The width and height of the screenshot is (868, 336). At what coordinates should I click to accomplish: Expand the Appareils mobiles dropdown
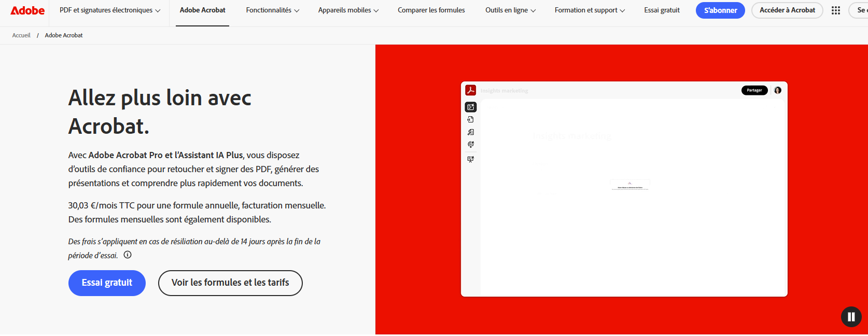point(348,10)
